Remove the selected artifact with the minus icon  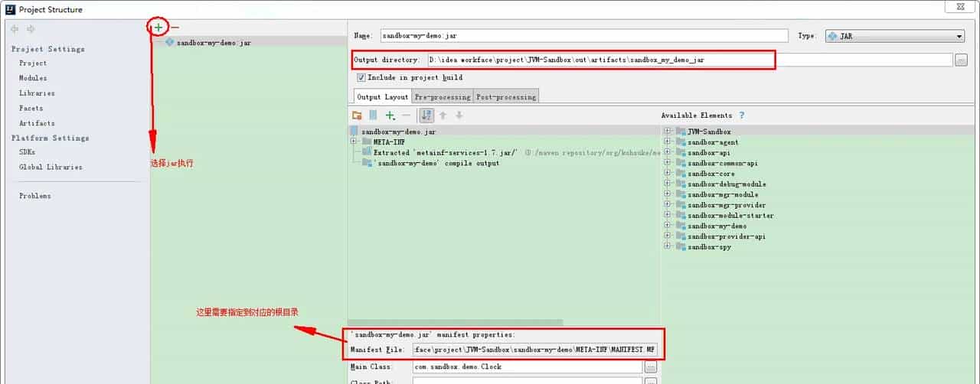175,28
